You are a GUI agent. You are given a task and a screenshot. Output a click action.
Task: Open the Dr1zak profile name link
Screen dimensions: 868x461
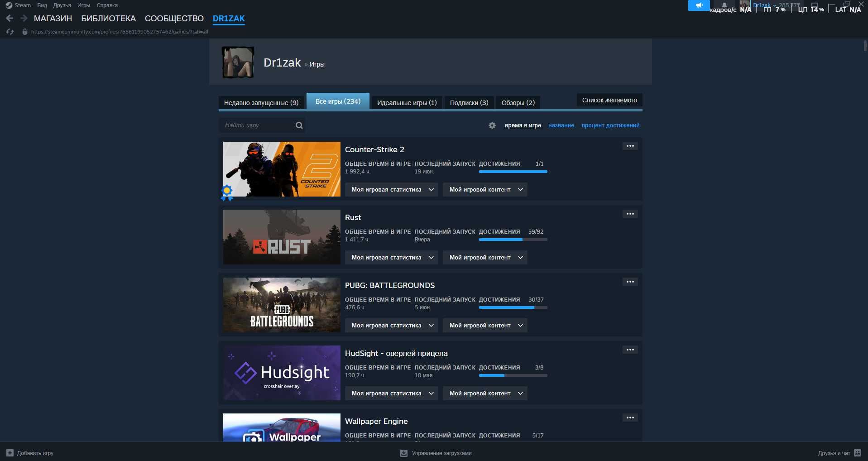(x=282, y=62)
